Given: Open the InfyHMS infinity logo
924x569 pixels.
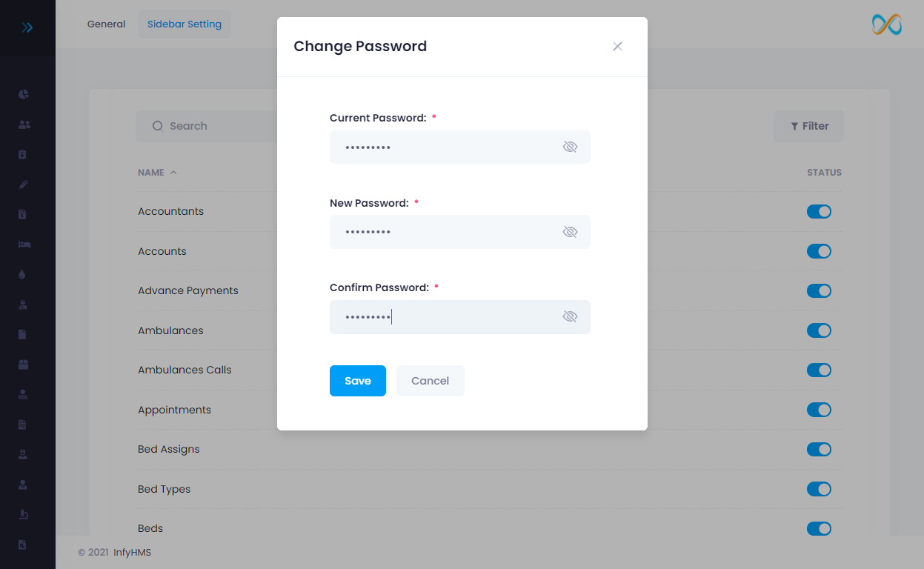Looking at the screenshot, I should pyautogui.click(x=886, y=24).
